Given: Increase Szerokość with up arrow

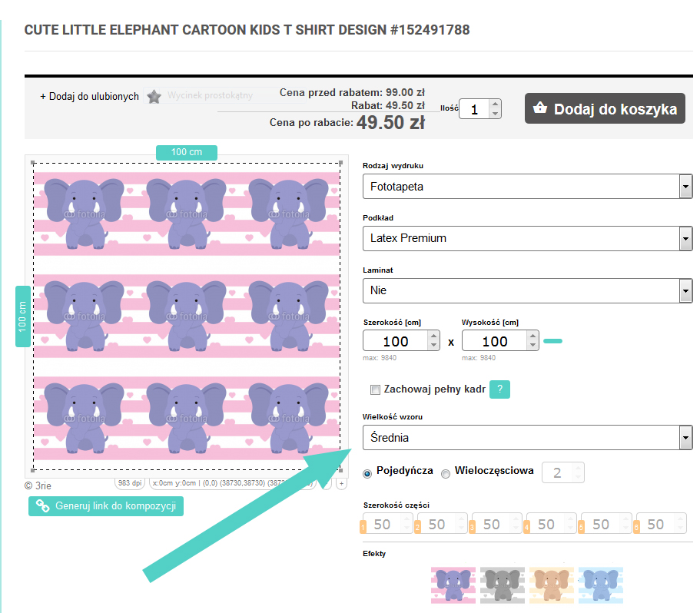Looking at the screenshot, I should (433, 336).
